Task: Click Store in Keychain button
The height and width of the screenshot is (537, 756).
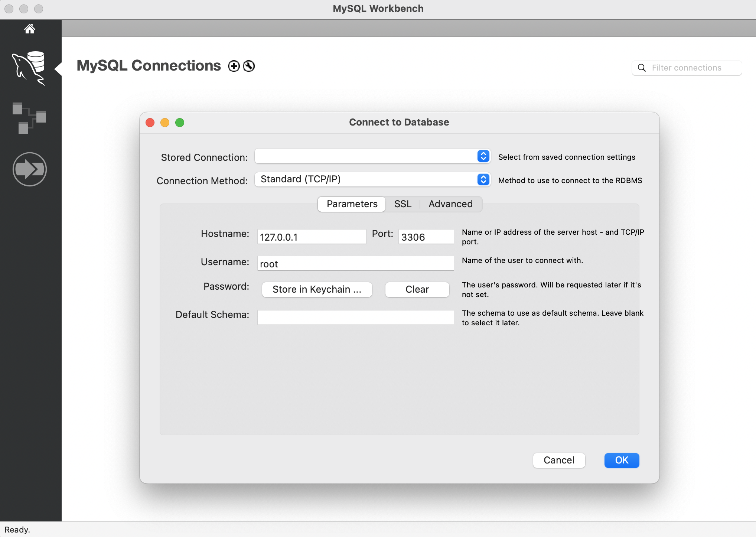Action: pos(317,289)
